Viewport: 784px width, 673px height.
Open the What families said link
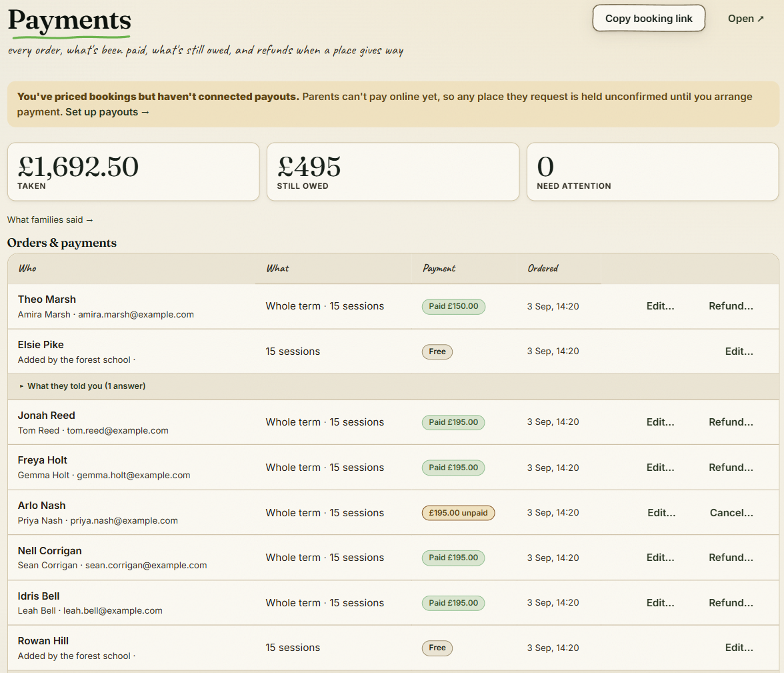point(50,219)
